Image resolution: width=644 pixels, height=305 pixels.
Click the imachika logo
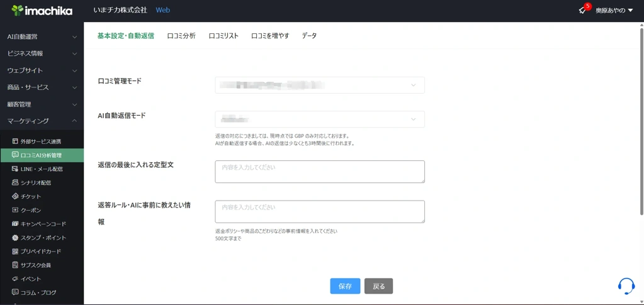(42, 10)
